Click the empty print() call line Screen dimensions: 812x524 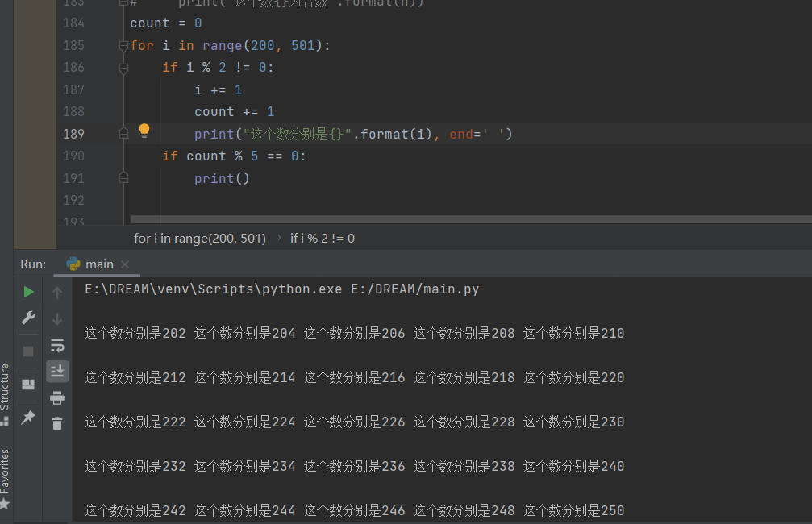[222, 179]
